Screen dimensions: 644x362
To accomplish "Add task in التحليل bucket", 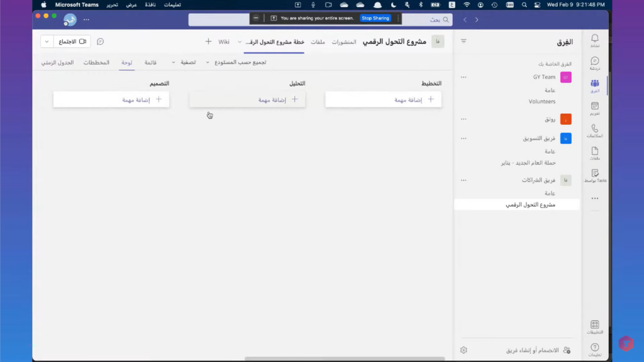I will point(247,100).
